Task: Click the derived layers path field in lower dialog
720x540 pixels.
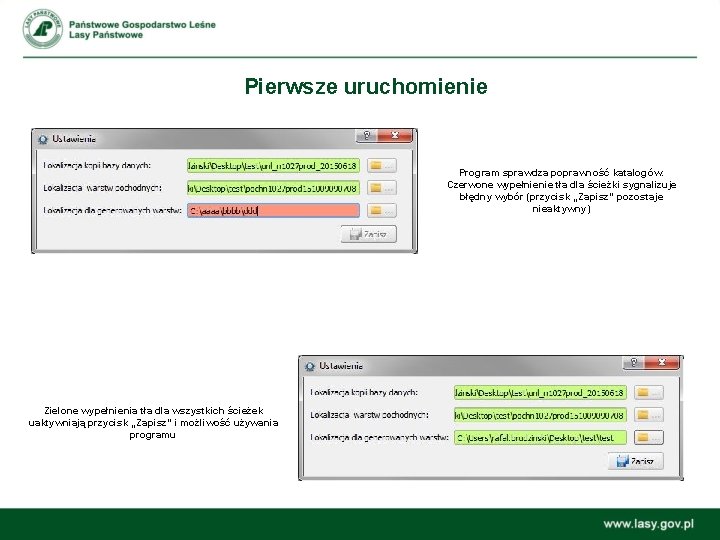Action: [540, 415]
